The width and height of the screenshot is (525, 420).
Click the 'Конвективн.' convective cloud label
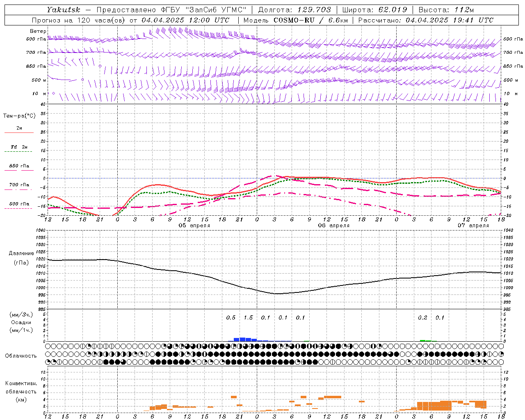[21, 383]
